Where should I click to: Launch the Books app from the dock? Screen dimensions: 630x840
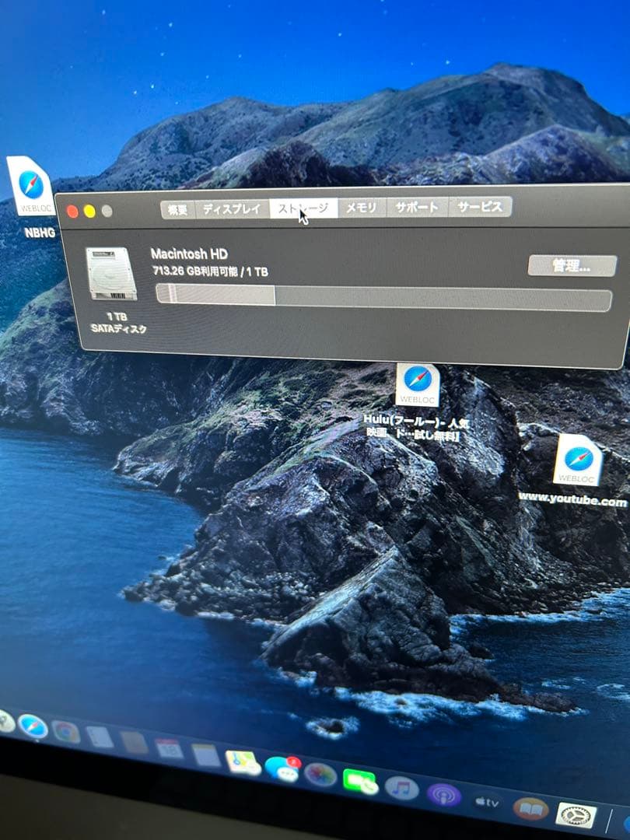[x=530, y=809]
